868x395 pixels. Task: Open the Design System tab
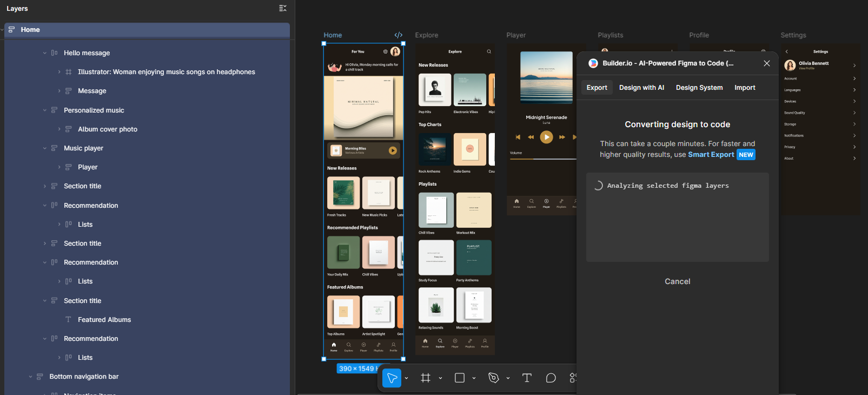point(699,88)
